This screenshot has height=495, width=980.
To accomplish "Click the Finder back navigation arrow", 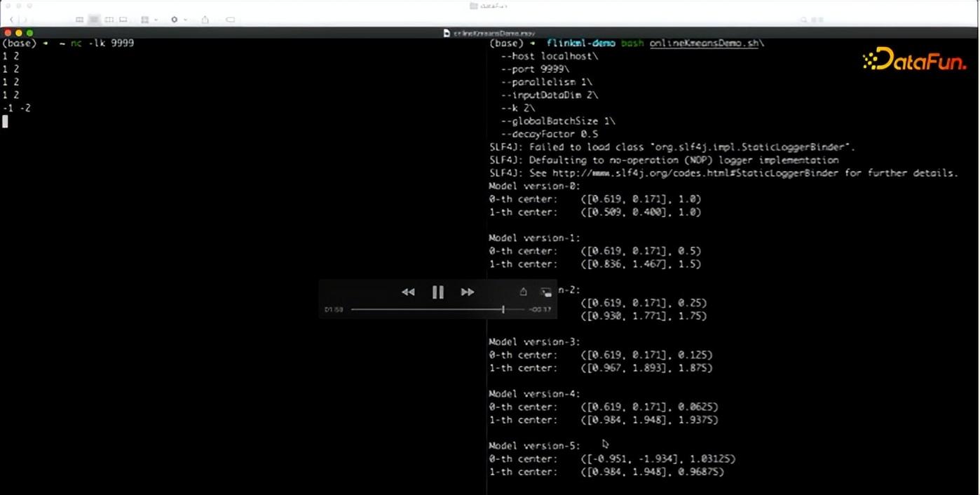I will (x=13, y=19).
